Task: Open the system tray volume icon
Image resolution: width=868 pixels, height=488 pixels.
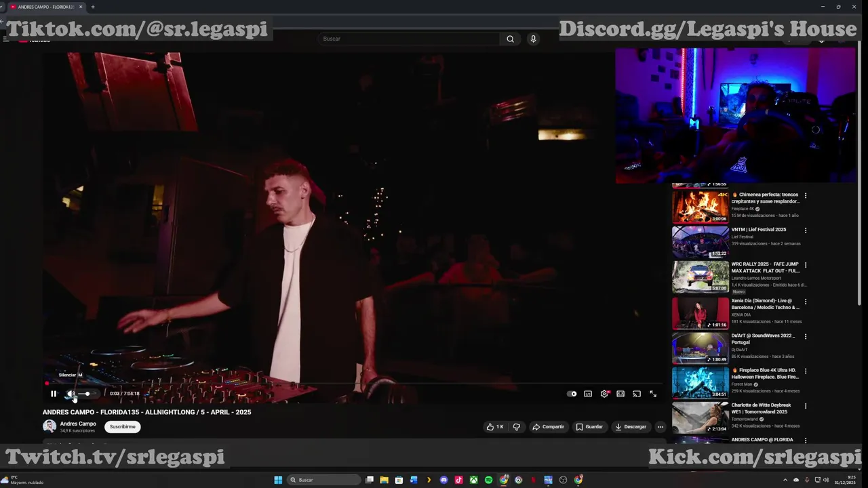Action: click(825, 480)
